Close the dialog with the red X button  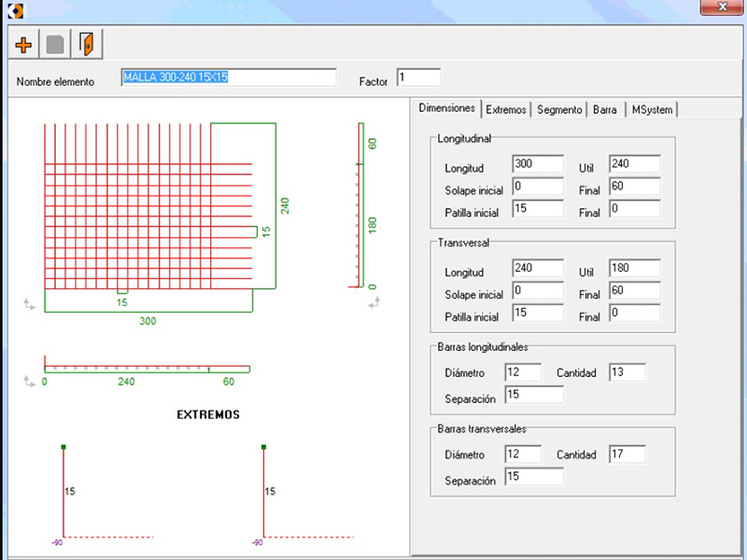pos(722,7)
